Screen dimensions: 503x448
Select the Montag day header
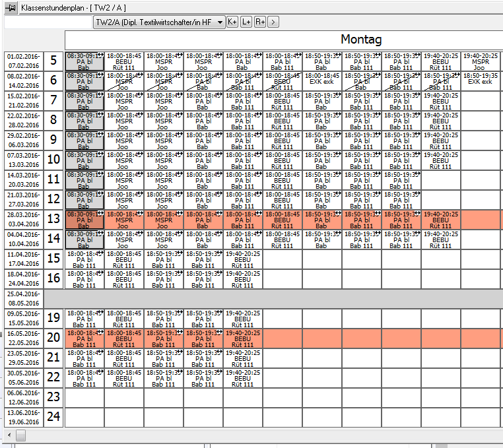(360, 40)
